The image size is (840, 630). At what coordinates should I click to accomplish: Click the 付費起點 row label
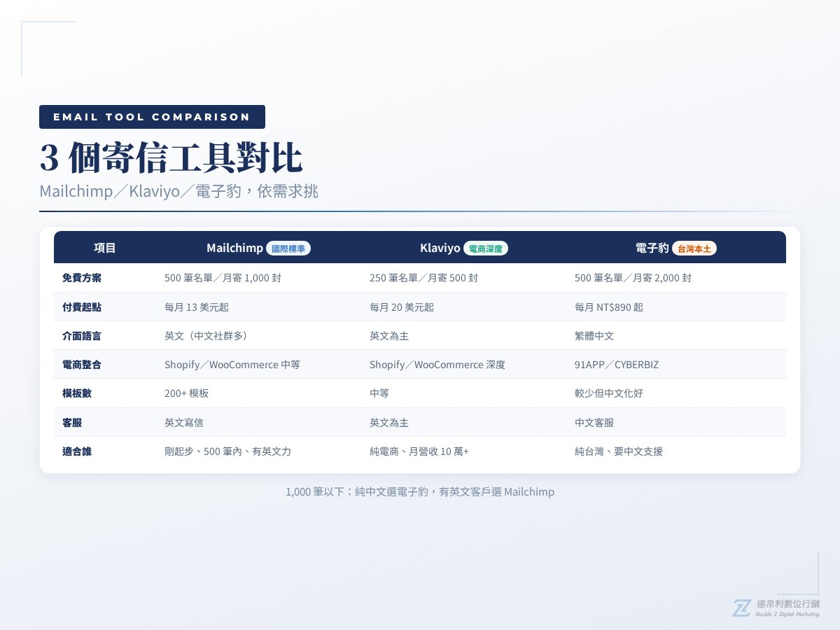tap(82, 307)
